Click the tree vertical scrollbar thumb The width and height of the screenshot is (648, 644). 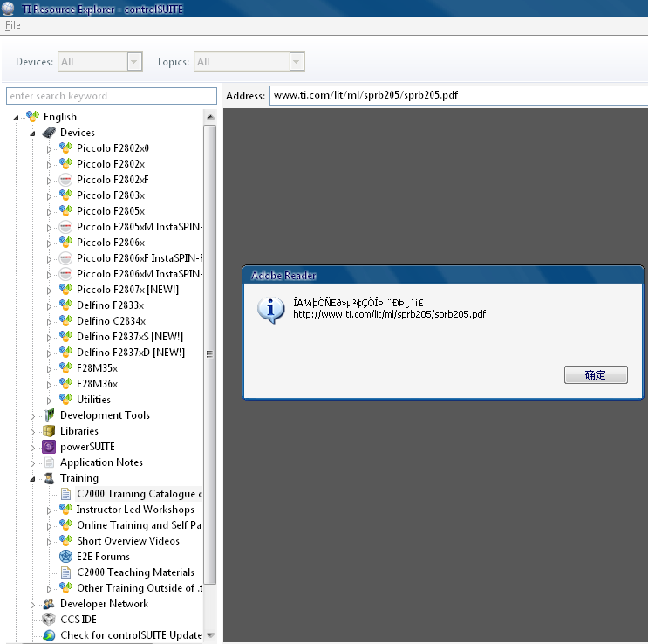coord(210,354)
